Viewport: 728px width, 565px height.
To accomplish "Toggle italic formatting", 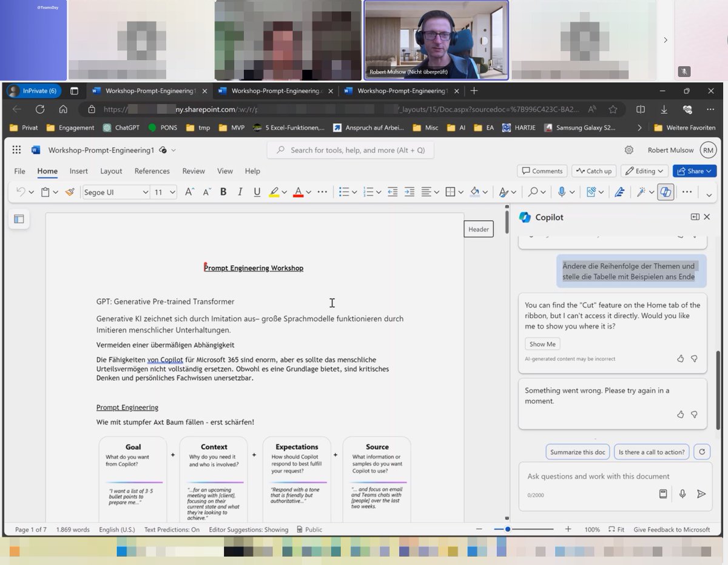I will click(240, 192).
